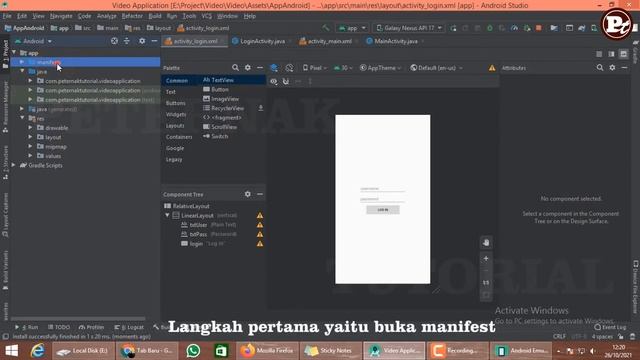Open the Profiler tool window button
This screenshot has width=640, height=360.
click(91, 327)
